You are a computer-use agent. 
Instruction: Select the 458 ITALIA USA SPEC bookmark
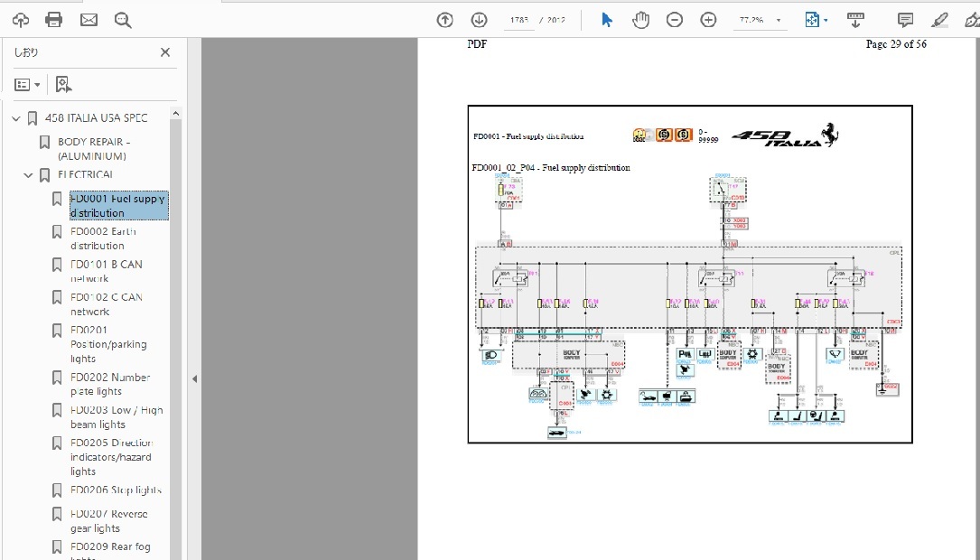pos(97,118)
